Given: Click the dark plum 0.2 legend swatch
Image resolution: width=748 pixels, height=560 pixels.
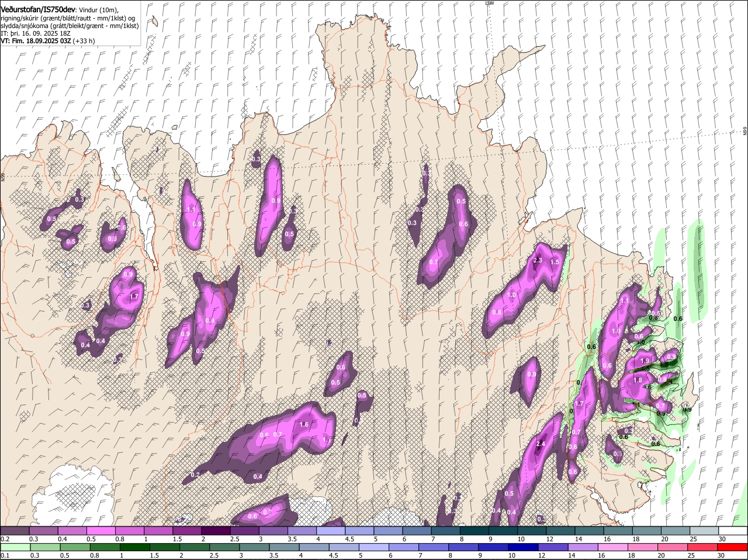Looking at the screenshot, I should click(x=15, y=531).
